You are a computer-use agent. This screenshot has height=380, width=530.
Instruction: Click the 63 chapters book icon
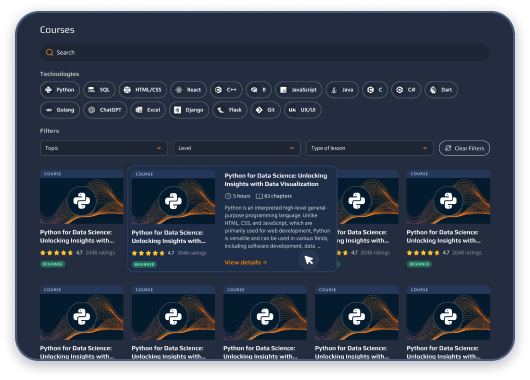point(259,196)
